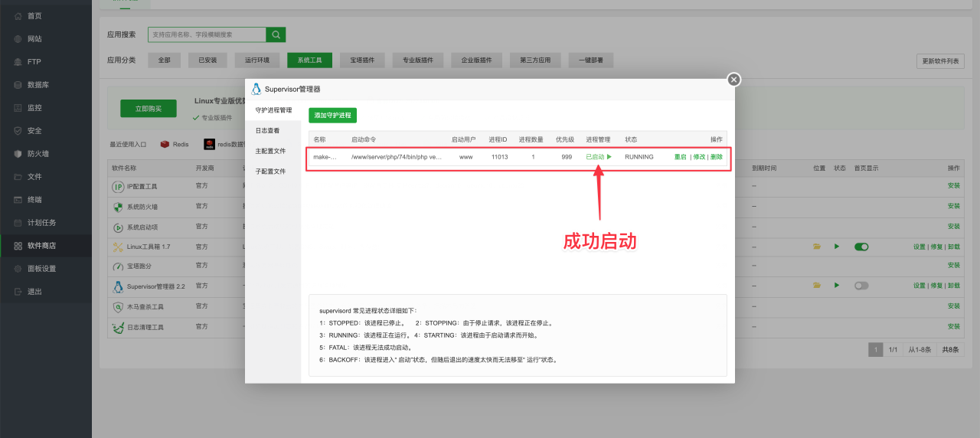This screenshot has width=980, height=438.
Task: Click 修改 for the make- process
Action: point(699,157)
